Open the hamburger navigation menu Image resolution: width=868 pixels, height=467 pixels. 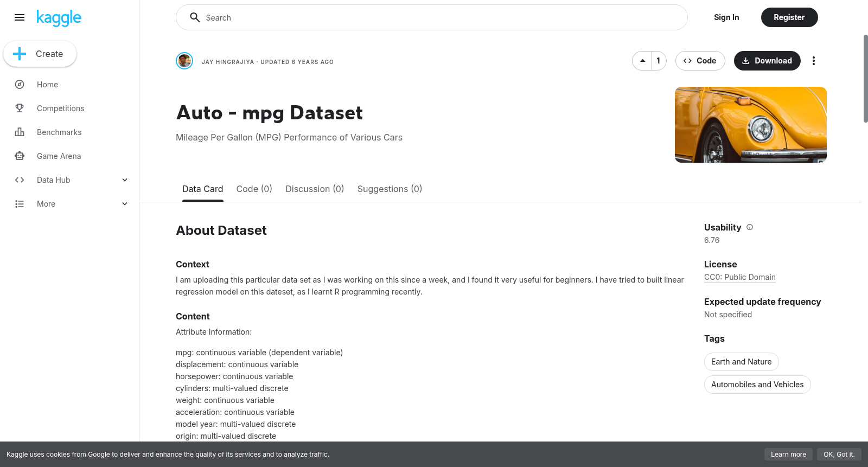pyautogui.click(x=20, y=17)
